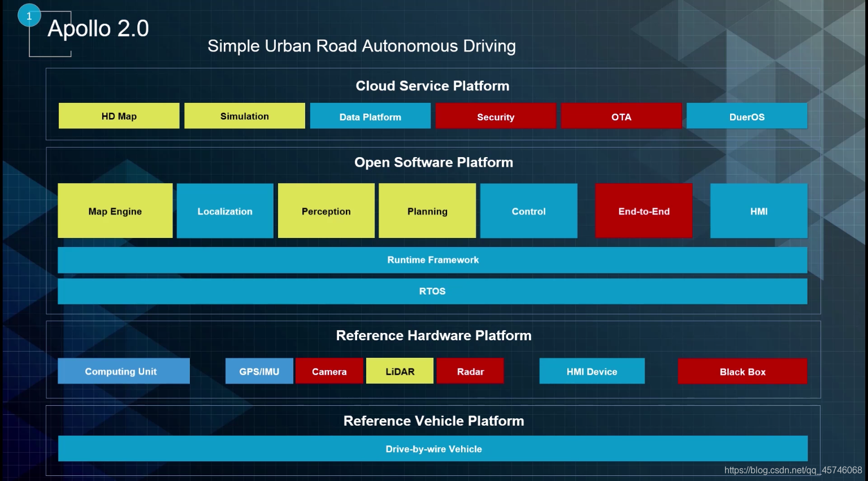Click the Drive-by-wire Vehicle bar
The width and height of the screenshot is (868, 481).
pos(433,449)
